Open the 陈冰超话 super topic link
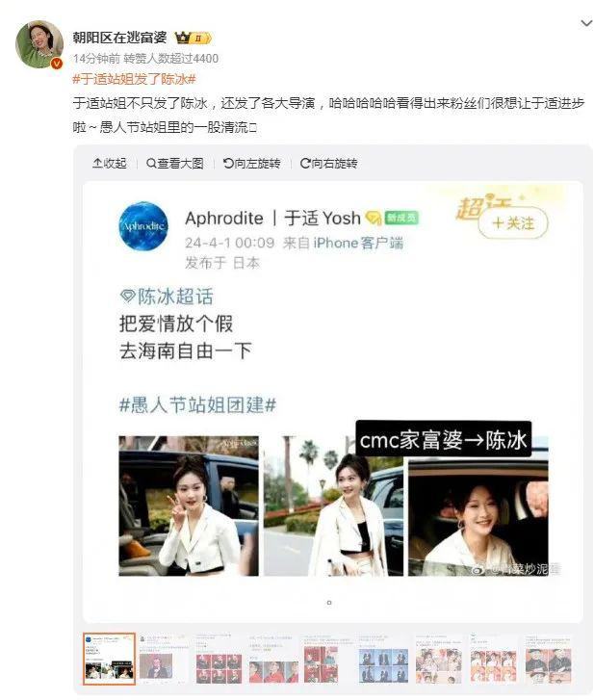The width and height of the screenshot is (594, 700). point(167,297)
